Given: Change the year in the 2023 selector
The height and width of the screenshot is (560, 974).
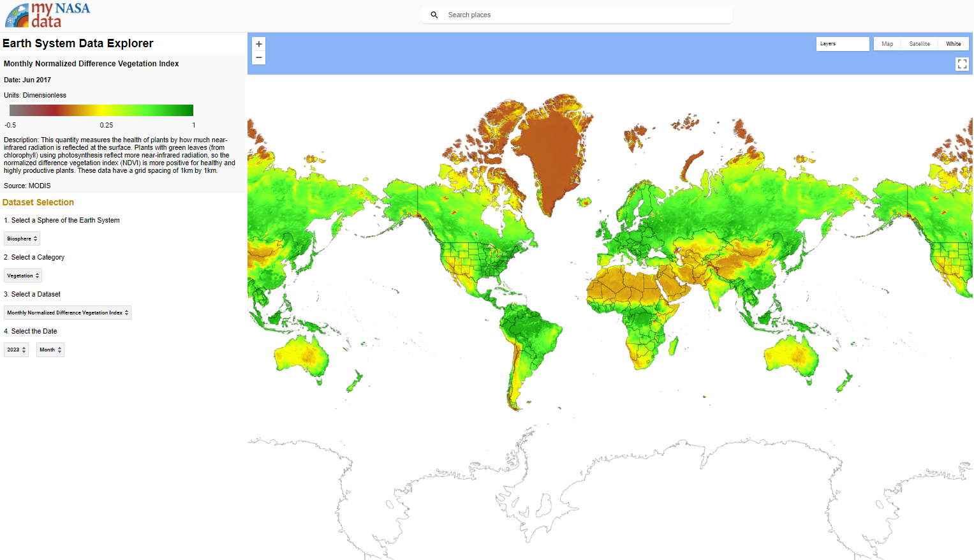Looking at the screenshot, I should 16,350.
